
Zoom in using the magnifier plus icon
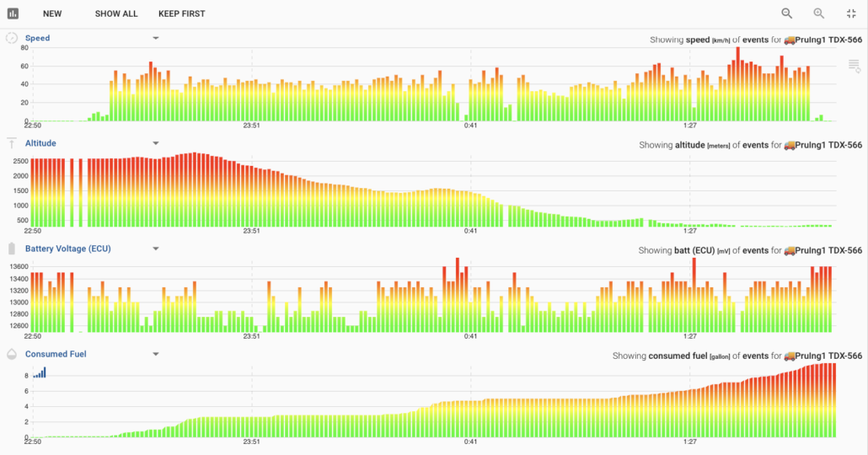coord(819,13)
